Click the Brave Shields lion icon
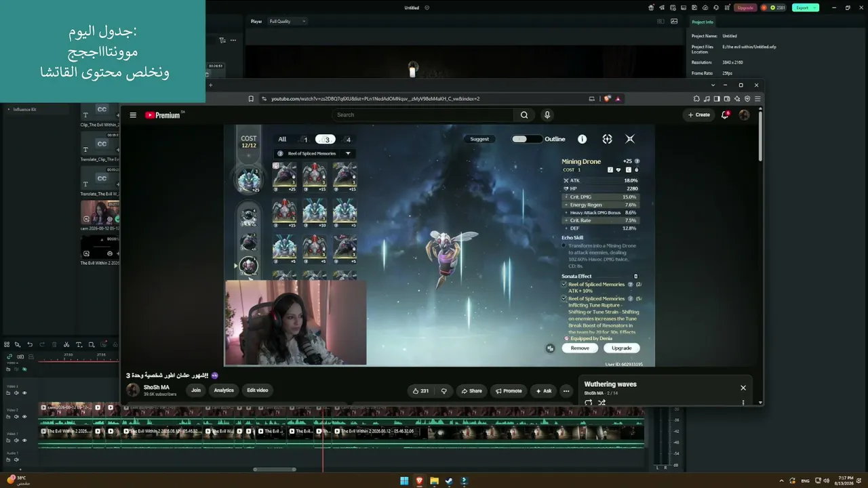The width and height of the screenshot is (868, 488). click(x=607, y=98)
